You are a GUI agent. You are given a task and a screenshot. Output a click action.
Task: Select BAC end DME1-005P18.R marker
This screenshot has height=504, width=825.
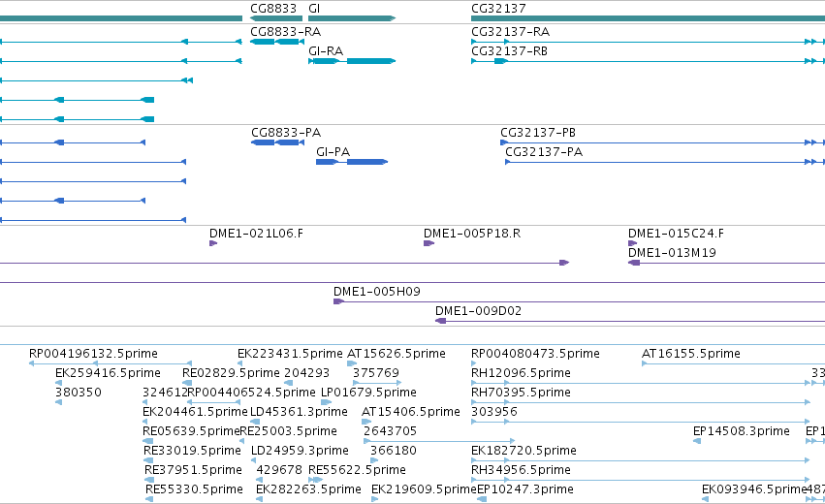[428, 243]
